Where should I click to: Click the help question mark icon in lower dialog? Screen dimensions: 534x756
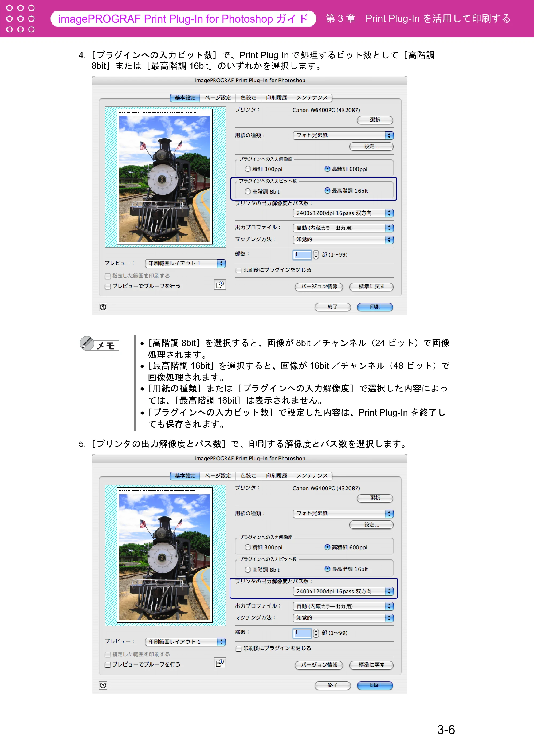point(103,685)
